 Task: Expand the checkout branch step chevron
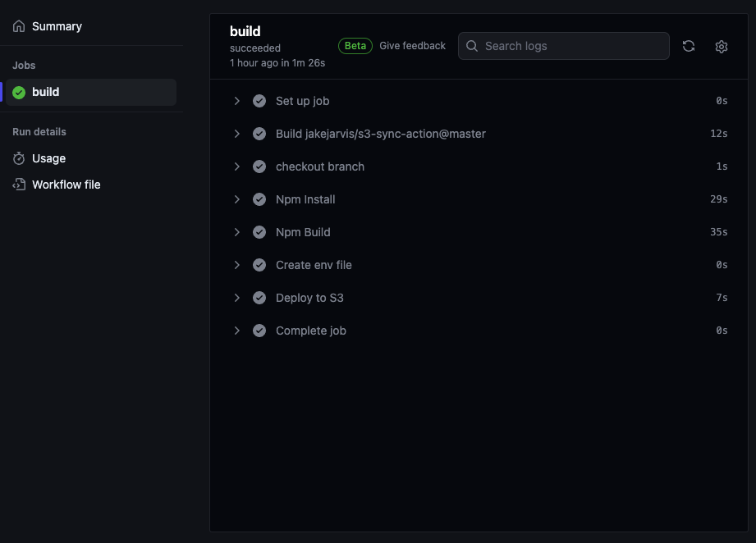[236, 167]
